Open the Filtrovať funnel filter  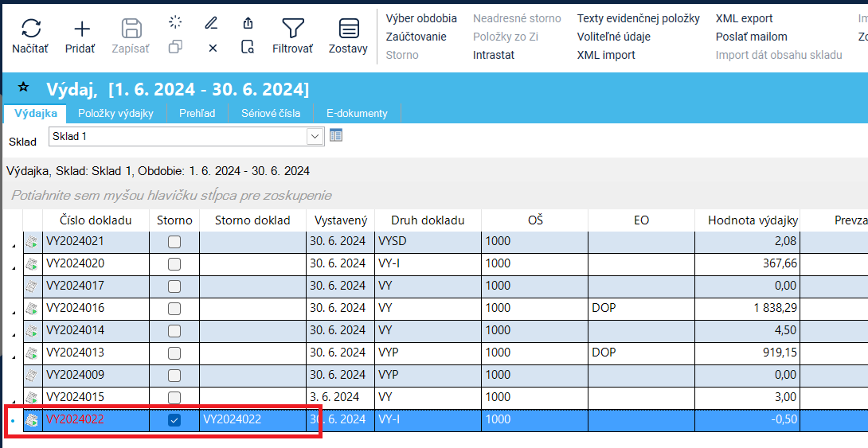pyautogui.click(x=293, y=29)
